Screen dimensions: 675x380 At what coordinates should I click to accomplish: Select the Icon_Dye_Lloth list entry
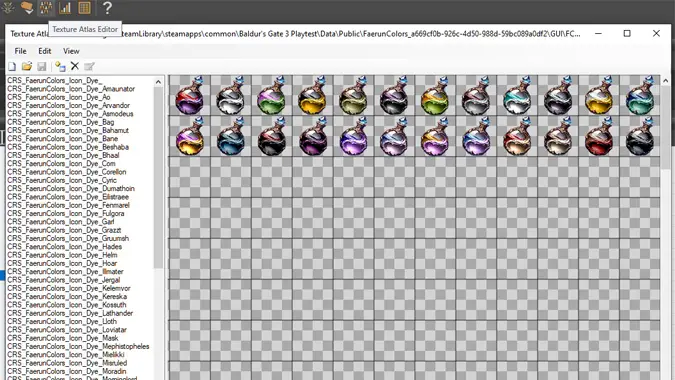(62, 321)
